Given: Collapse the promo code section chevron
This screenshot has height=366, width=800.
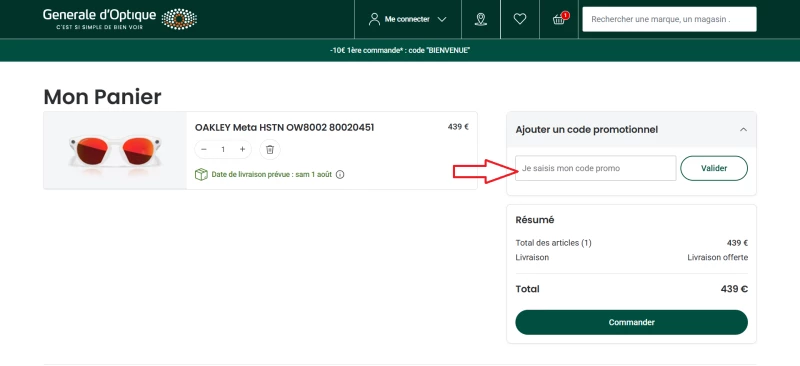Looking at the screenshot, I should tap(743, 130).
